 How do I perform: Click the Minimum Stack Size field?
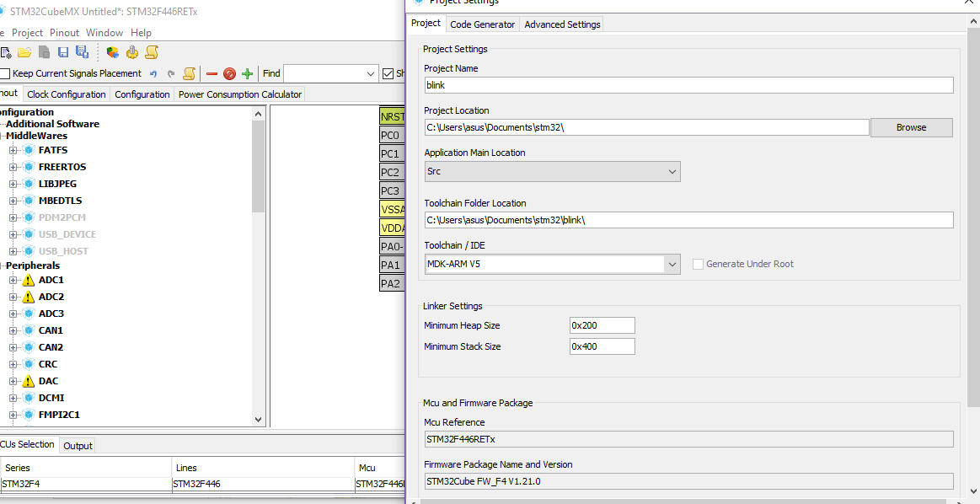[602, 346]
